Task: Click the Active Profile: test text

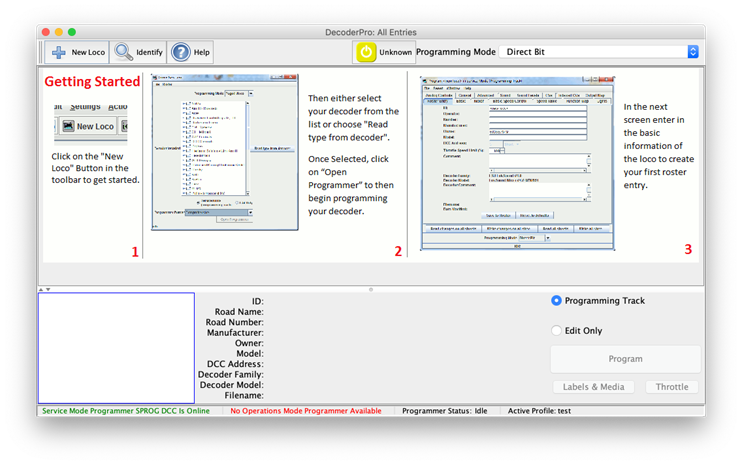Action: tap(539, 411)
